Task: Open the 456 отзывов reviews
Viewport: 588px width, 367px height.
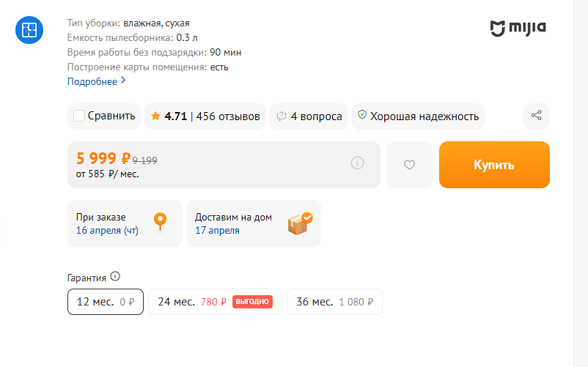Action: (228, 116)
